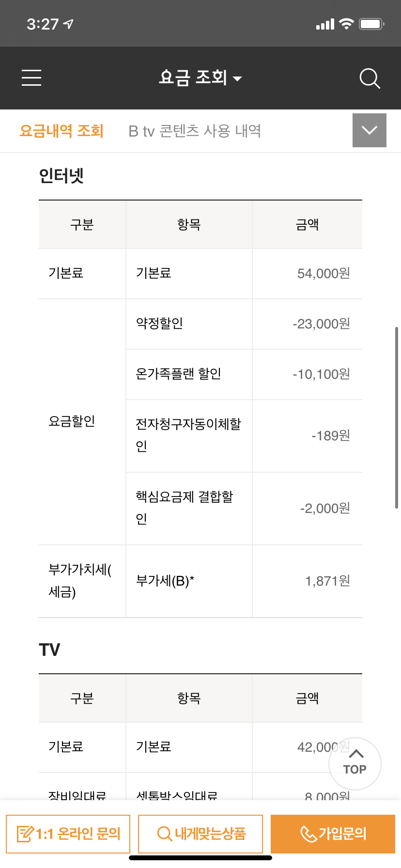Select the 요금내역 조회 tab
The image size is (401, 868).
62,131
